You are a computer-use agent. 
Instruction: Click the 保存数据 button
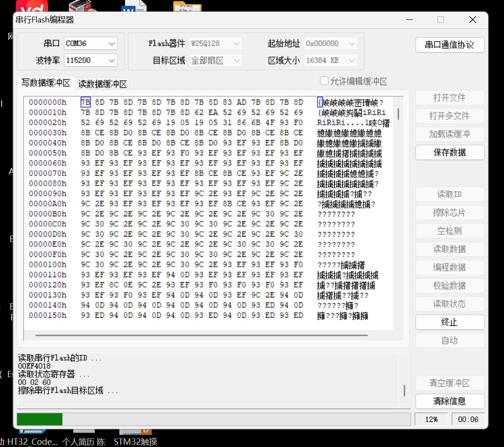point(450,152)
